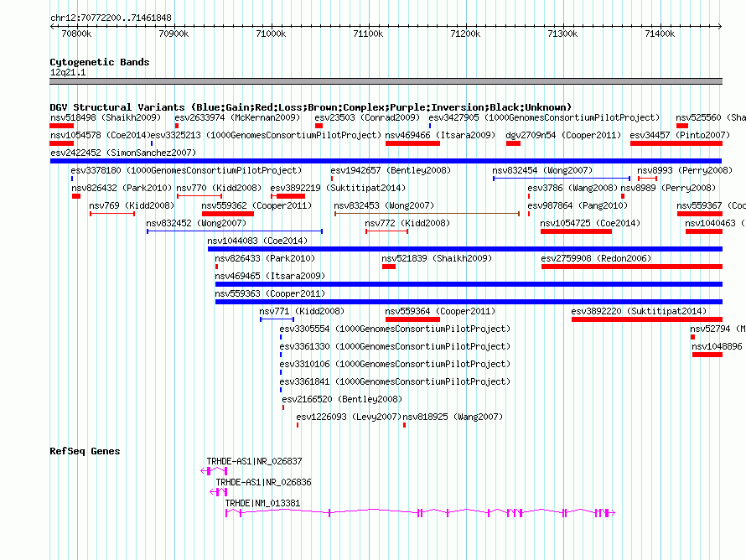Viewport: 746px width, 560px height.
Task: Select the nsv826432 (Park2010) label
Action: point(122,188)
